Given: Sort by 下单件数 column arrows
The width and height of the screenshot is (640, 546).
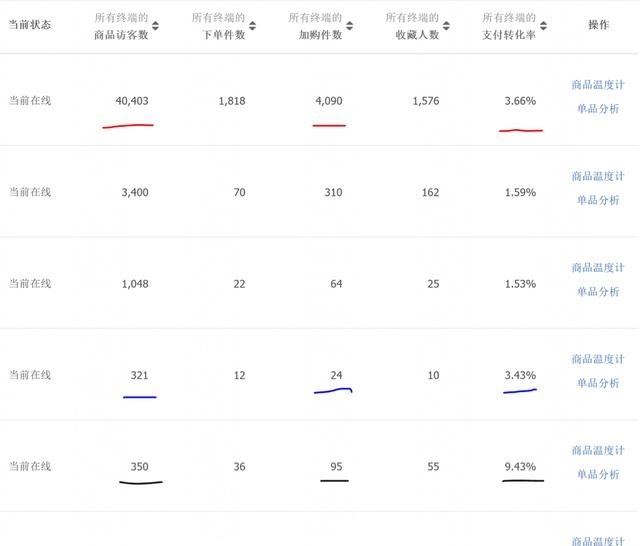Looking at the screenshot, I should tap(252, 26).
